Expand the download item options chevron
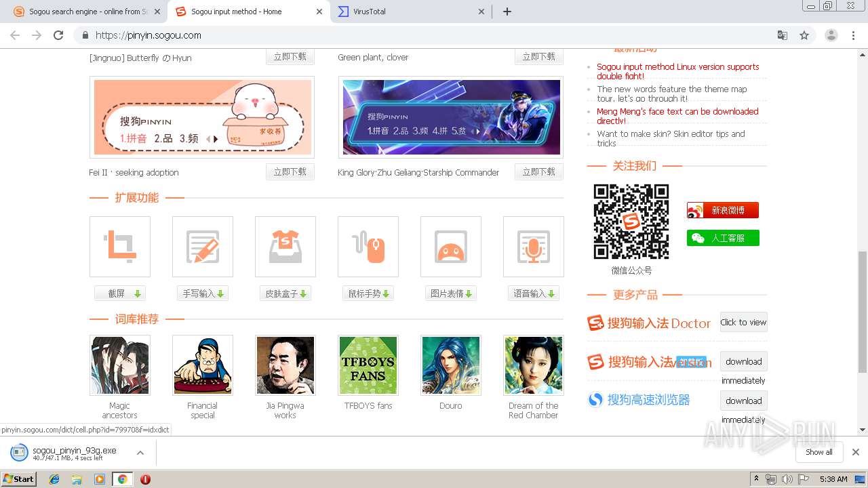The image size is (868, 488). point(140,453)
